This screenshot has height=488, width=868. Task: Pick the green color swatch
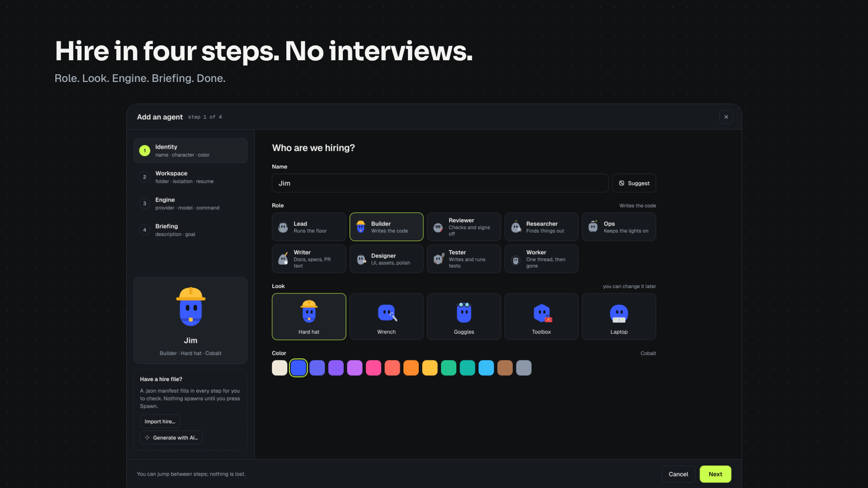[x=449, y=368]
